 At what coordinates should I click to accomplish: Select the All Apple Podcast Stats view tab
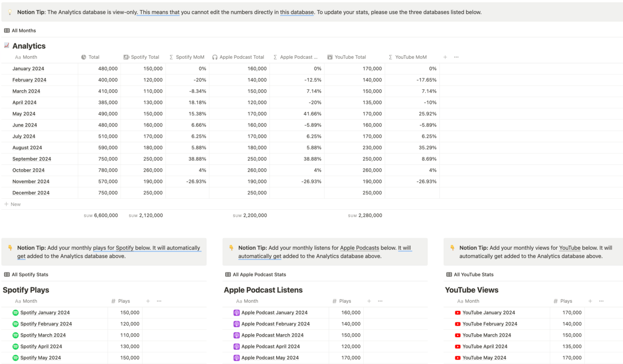tap(256, 274)
